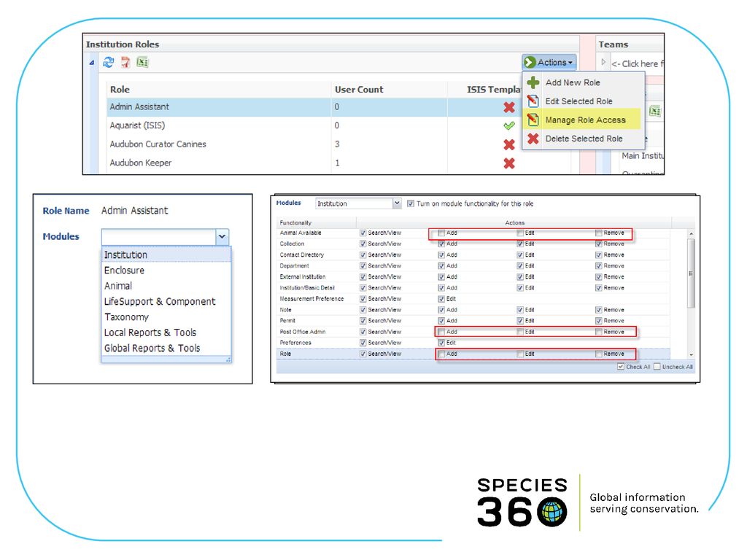
Task: Enable Add for Post Office Admin
Action: pos(441,332)
